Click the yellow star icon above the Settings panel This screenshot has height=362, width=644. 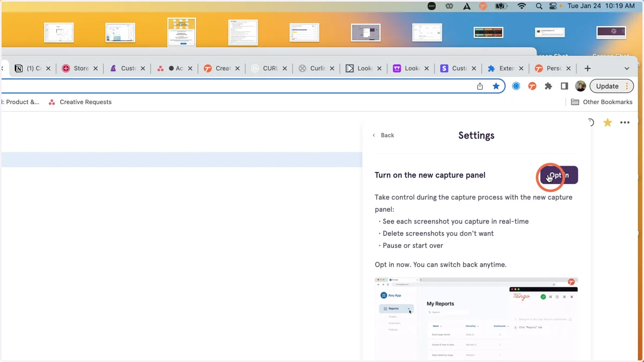pyautogui.click(x=608, y=123)
